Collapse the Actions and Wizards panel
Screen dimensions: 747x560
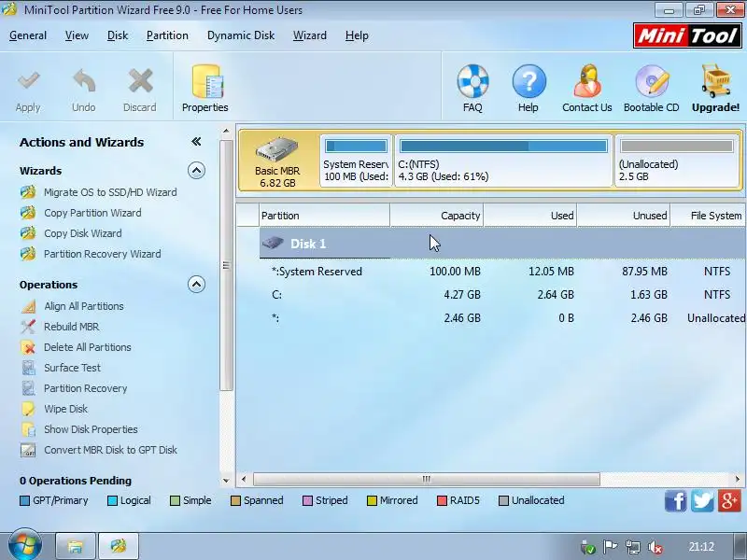[x=196, y=142]
